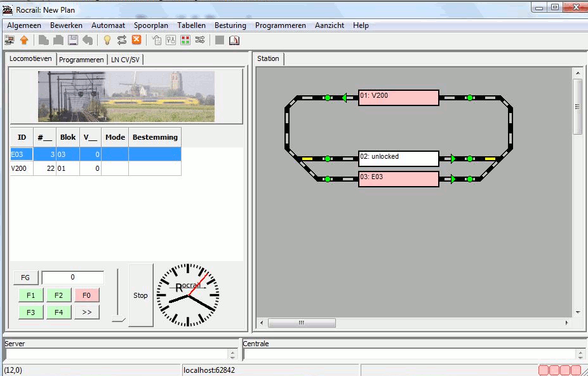This screenshot has height=376, width=588.
Task: Click the automatic mode swap arrows icon
Action: tap(122, 40)
